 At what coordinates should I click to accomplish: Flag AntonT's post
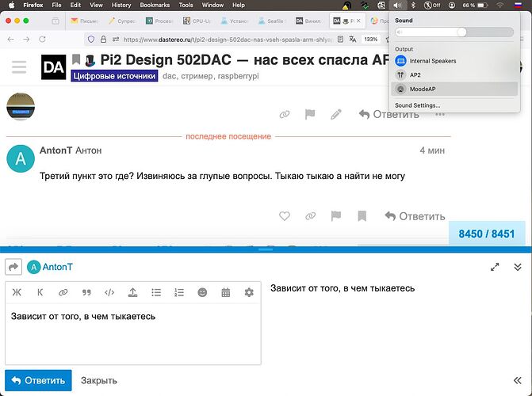[x=336, y=216]
